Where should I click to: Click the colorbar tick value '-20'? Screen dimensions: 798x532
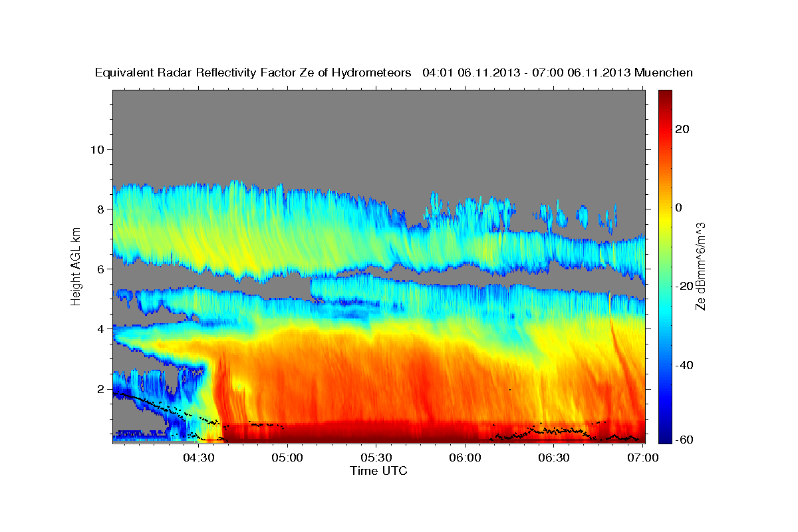(x=683, y=286)
